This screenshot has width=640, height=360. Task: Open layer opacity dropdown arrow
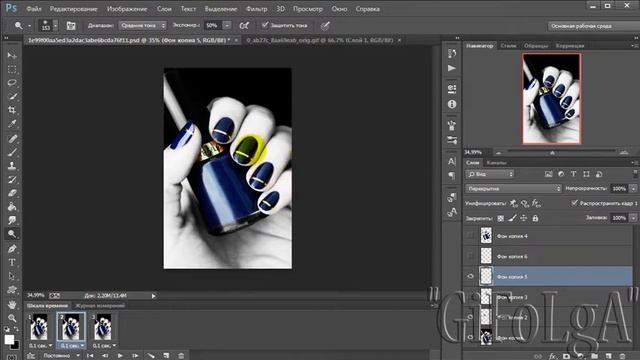click(x=633, y=189)
